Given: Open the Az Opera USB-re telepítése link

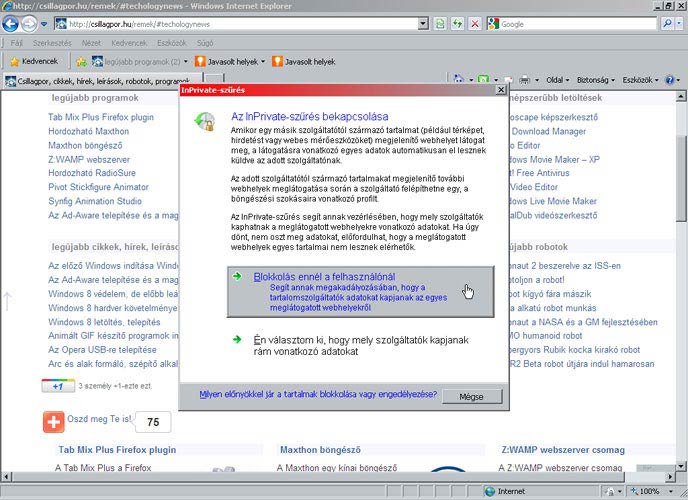Looking at the screenshot, I should tap(102, 350).
